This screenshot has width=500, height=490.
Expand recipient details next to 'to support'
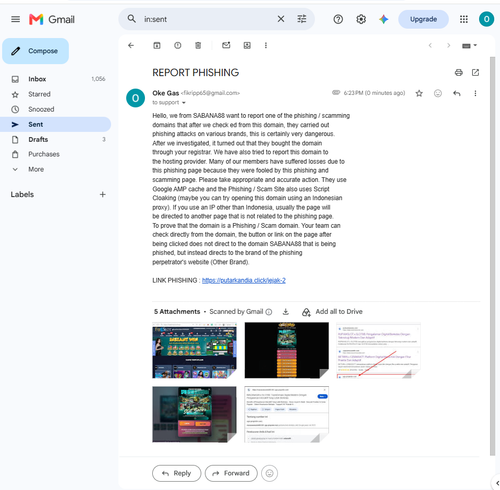point(184,103)
